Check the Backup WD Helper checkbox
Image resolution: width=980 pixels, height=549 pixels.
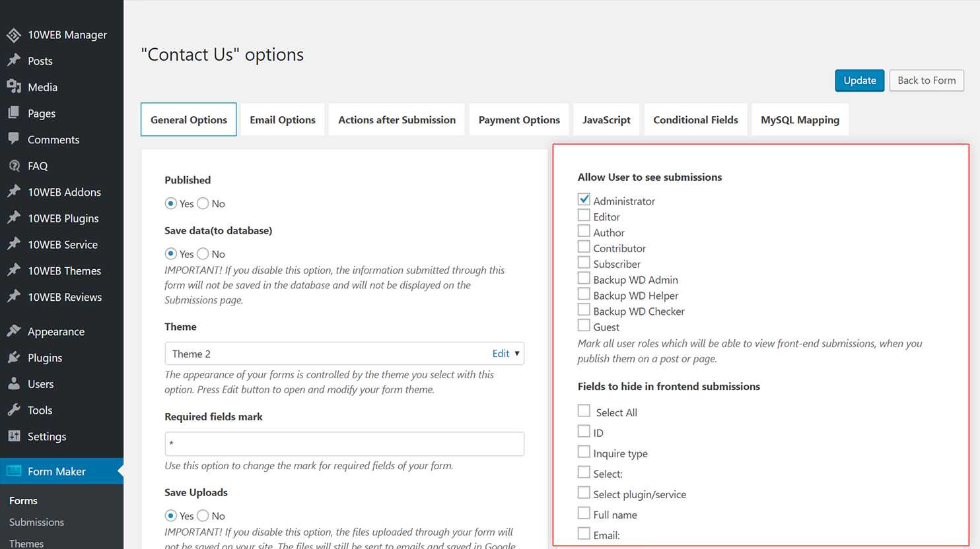[x=584, y=294]
